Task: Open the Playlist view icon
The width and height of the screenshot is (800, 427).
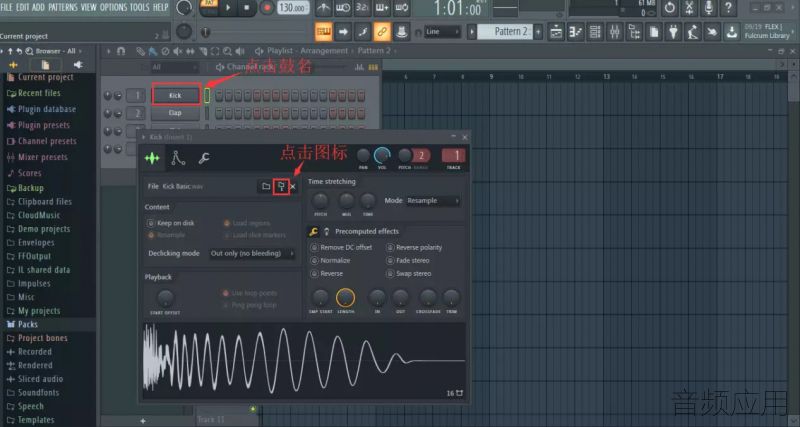Action: (x=556, y=32)
